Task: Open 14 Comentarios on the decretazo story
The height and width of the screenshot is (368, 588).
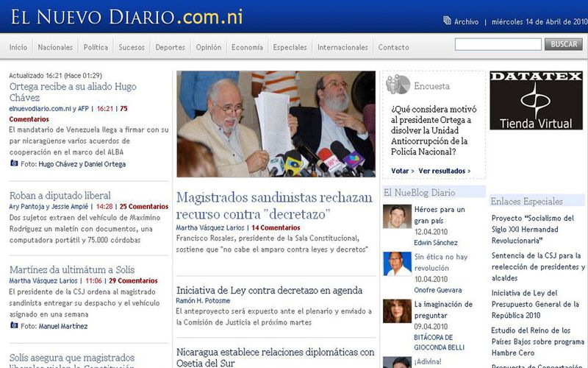Action: [276, 227]
